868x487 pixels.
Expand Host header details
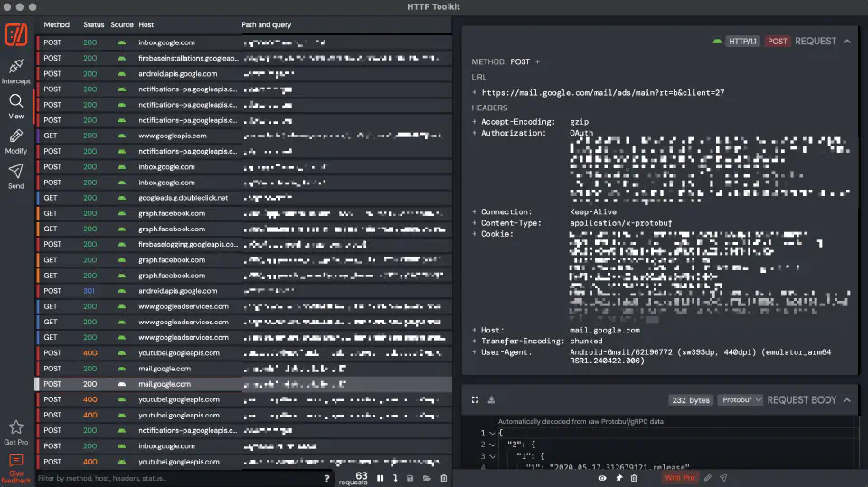[x=475, y=331]
